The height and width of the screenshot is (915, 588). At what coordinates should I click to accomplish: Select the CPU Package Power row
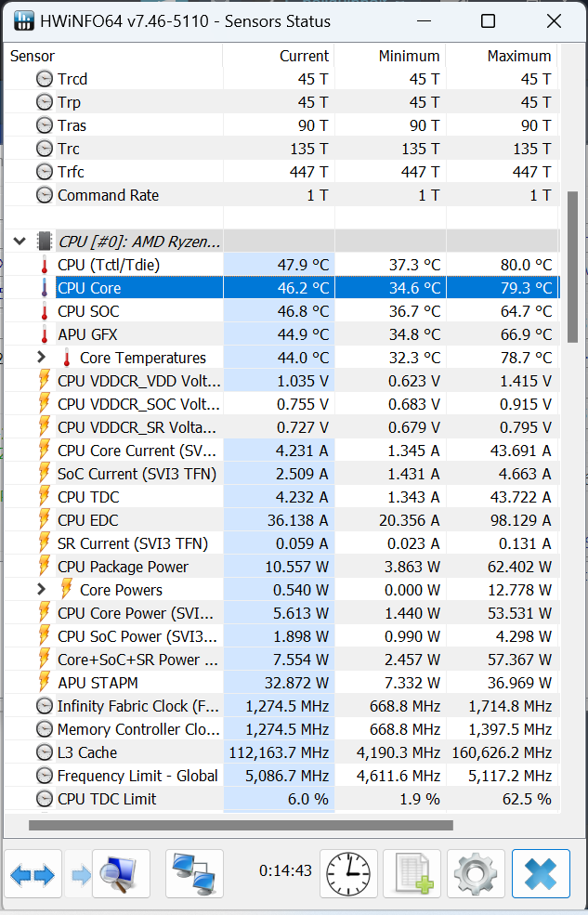pos(281,567)
